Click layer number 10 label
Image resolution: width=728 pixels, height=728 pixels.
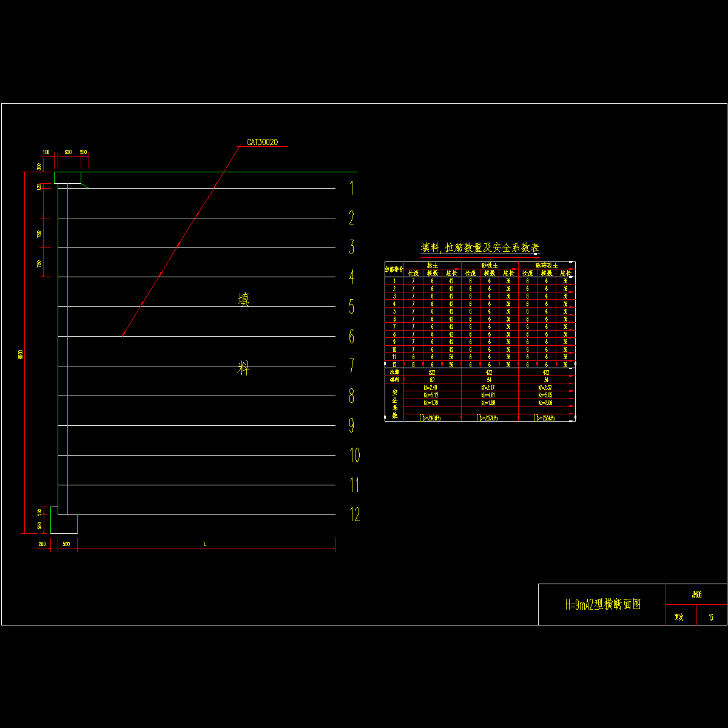(x=355, y=455)
